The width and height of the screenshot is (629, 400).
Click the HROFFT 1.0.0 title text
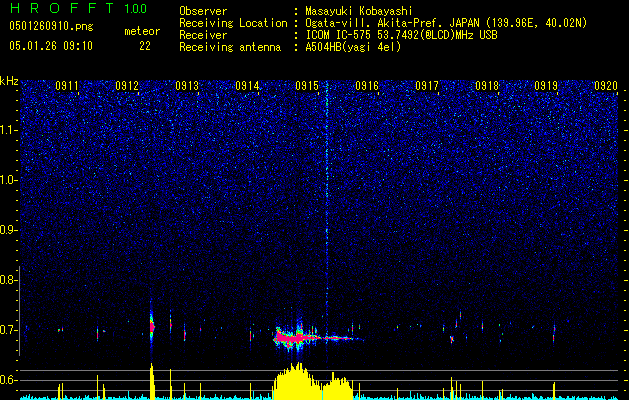click(x=78, y=8)
